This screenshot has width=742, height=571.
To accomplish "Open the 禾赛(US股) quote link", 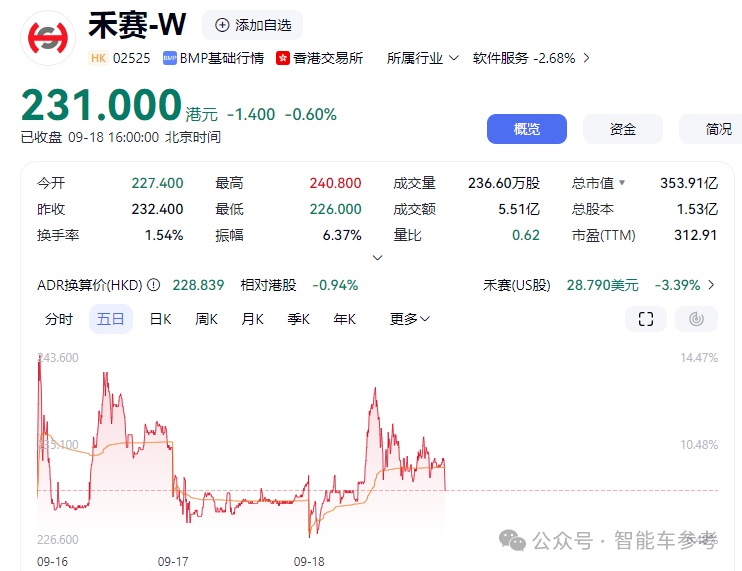I will (x=599, y=285).
